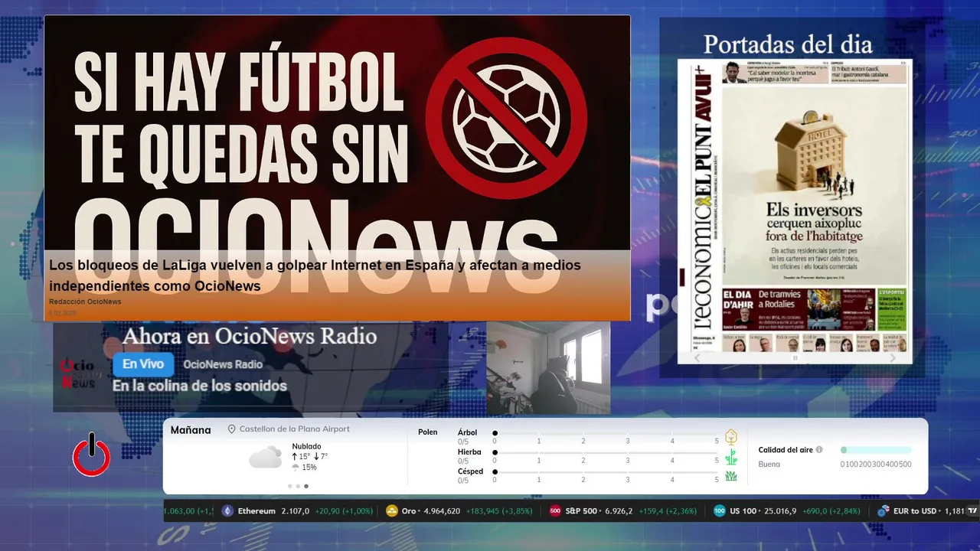The image size is (980, 551).
Task: Click the Portadas del dia heading
Action: (x=788, y=44)
